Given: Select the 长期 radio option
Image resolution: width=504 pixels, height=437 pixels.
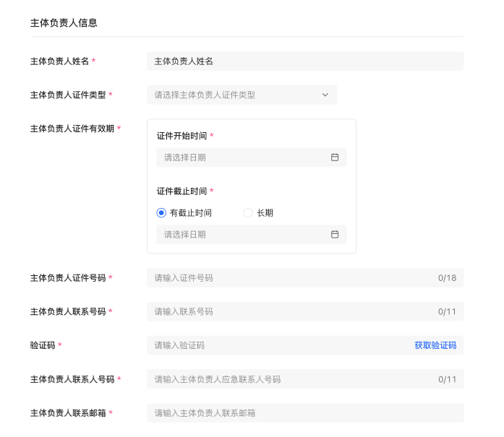Looking at the screenshot, I should [248, 213].
